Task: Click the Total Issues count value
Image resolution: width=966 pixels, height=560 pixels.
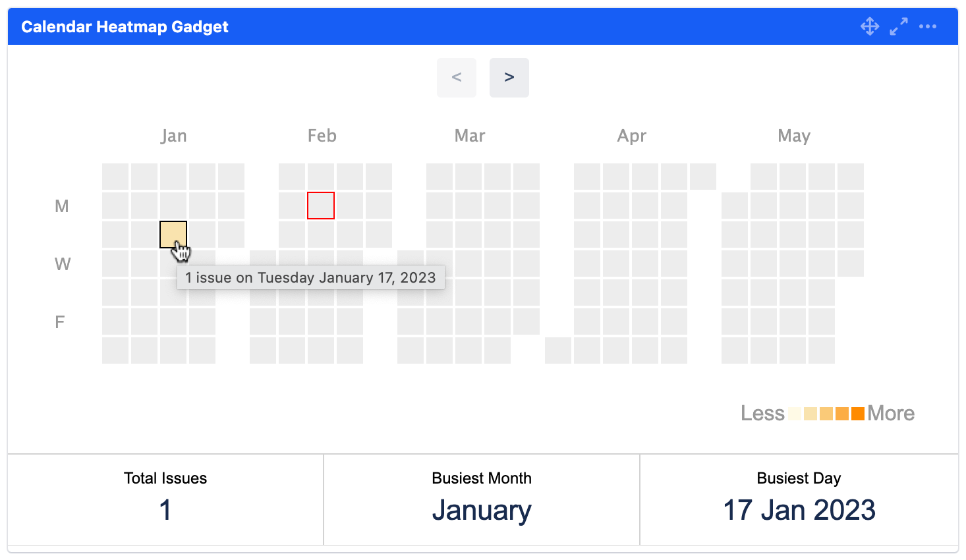Action: point(165,510)
